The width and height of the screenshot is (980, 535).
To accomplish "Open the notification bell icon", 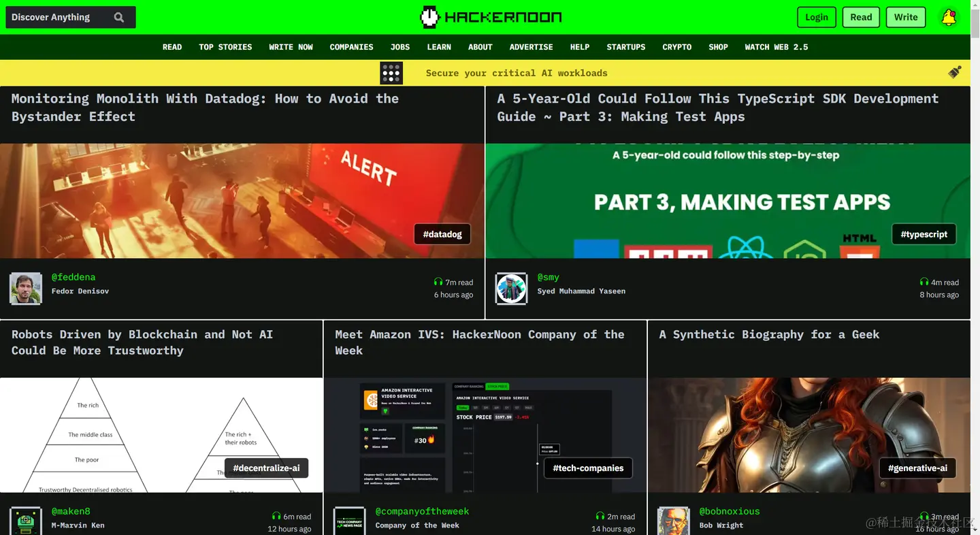I will coord(949,18).
